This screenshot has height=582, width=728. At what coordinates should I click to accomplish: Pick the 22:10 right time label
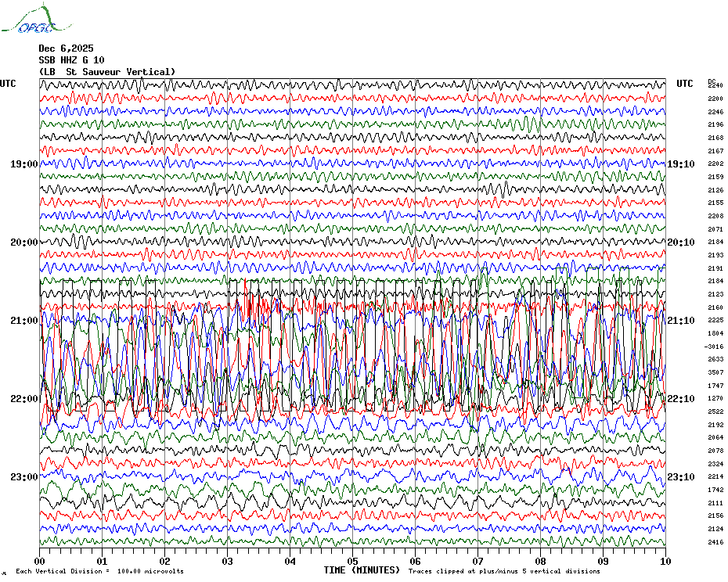coord(680,399)
